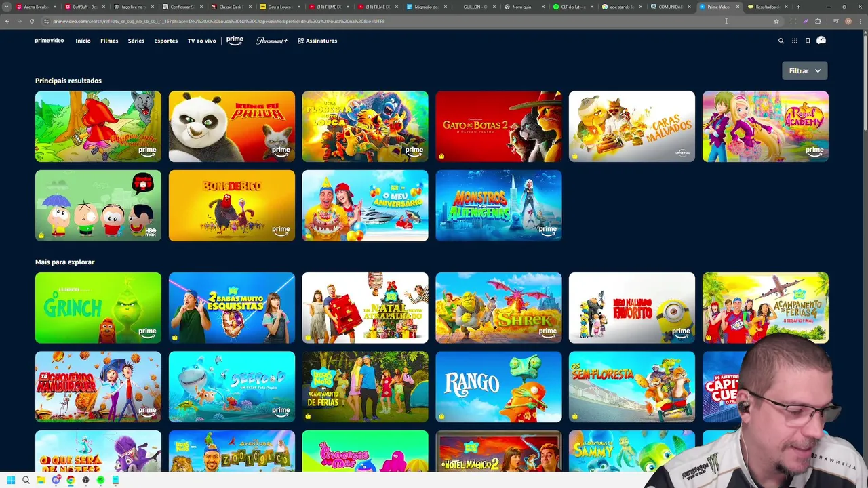This screenshot has height=488, width=868.
Task: Expand the Filtrar dropdown
Action: coord(805,70)
